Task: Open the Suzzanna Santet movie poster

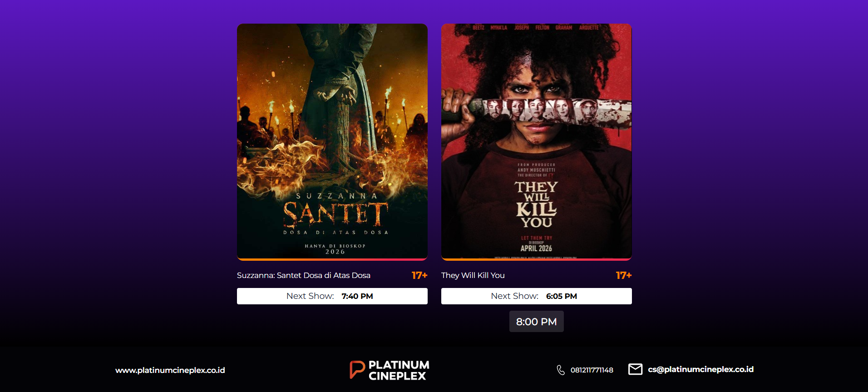Action: coord(332,142)
